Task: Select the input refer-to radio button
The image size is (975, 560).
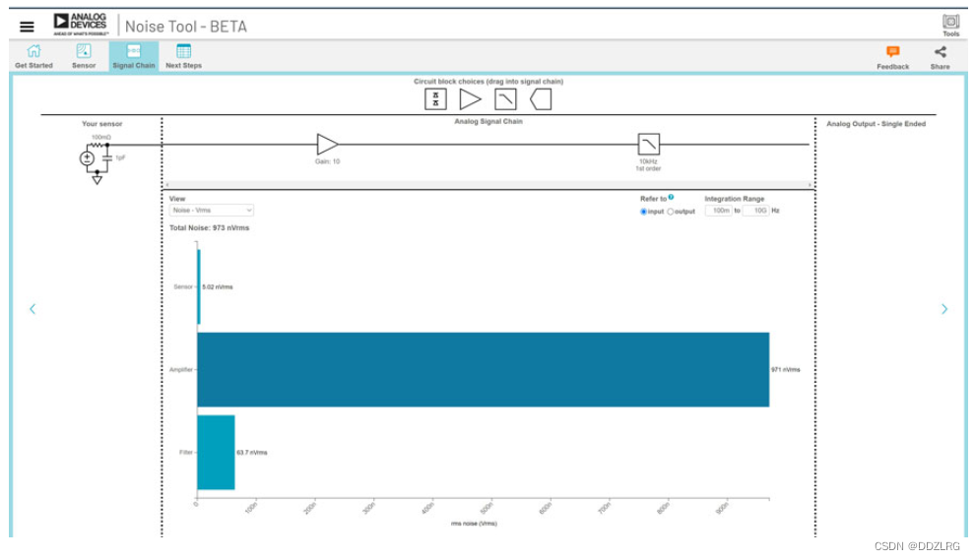Action: 643,212
